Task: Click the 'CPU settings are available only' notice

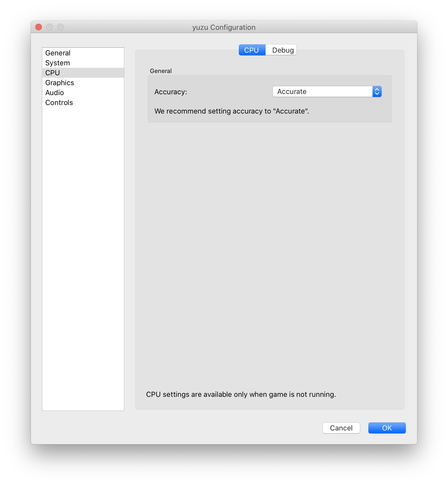Action: (x=241, y=394)
